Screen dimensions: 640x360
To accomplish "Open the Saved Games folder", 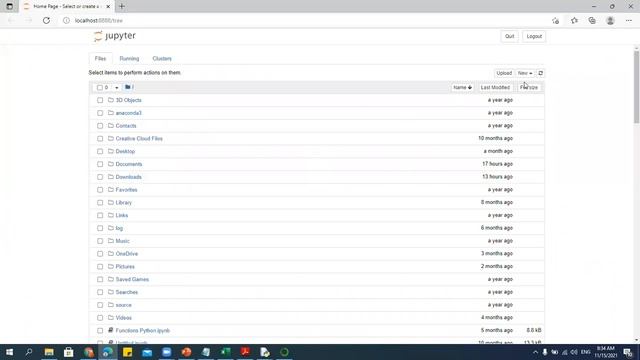I will pos(132,280).
